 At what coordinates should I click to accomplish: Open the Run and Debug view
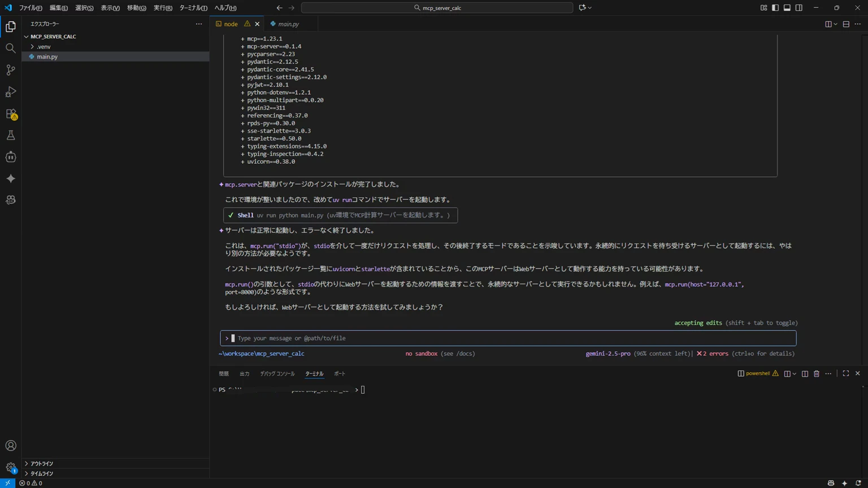point(11,91)
